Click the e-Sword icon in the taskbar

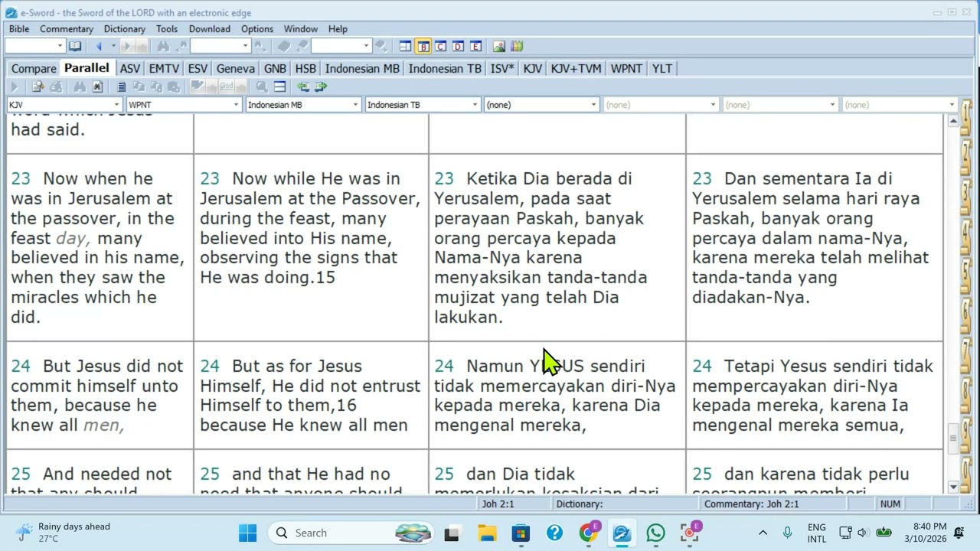[622, 533]
